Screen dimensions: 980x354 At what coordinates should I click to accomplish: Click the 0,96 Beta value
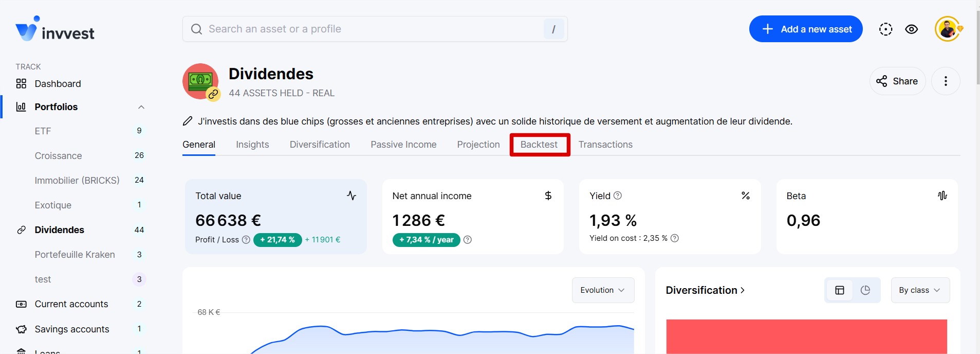803,220
